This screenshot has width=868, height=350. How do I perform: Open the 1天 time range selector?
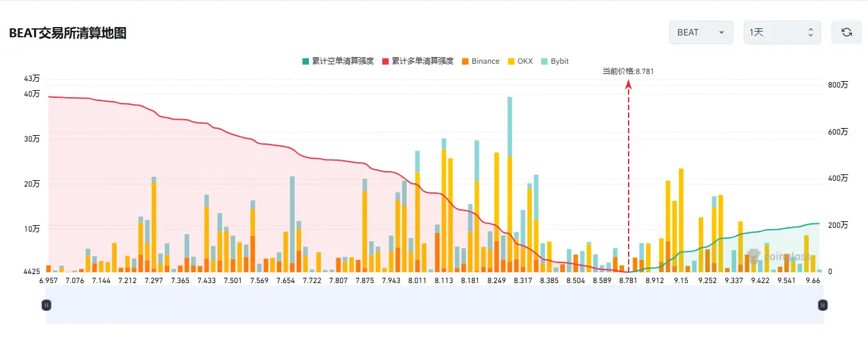782,32
